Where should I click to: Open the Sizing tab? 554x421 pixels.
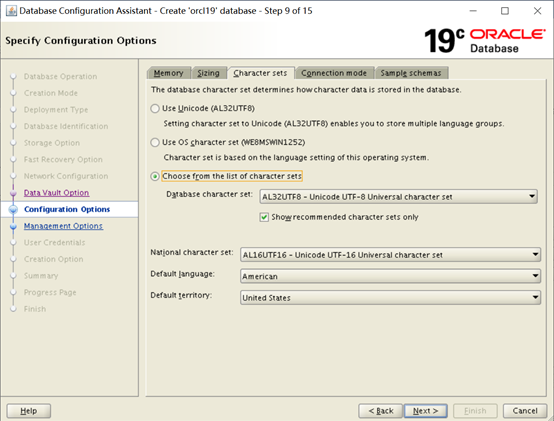pos(208,73)
